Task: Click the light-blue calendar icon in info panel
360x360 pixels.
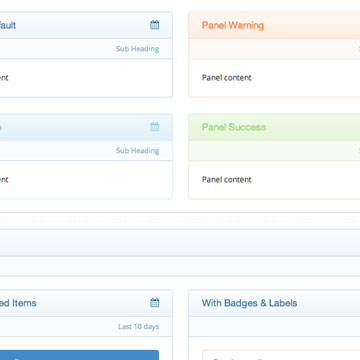Action: click(x=154, y=127)
